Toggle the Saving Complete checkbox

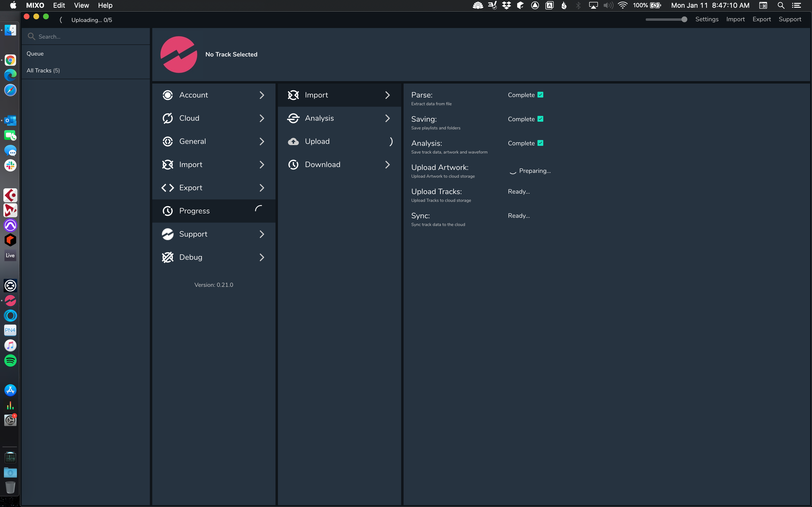(540, 119)
